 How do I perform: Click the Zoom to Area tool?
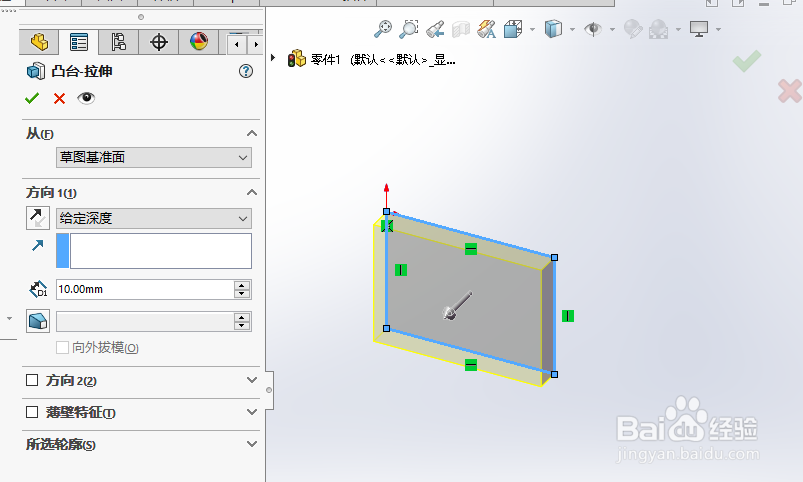(409, 29)
